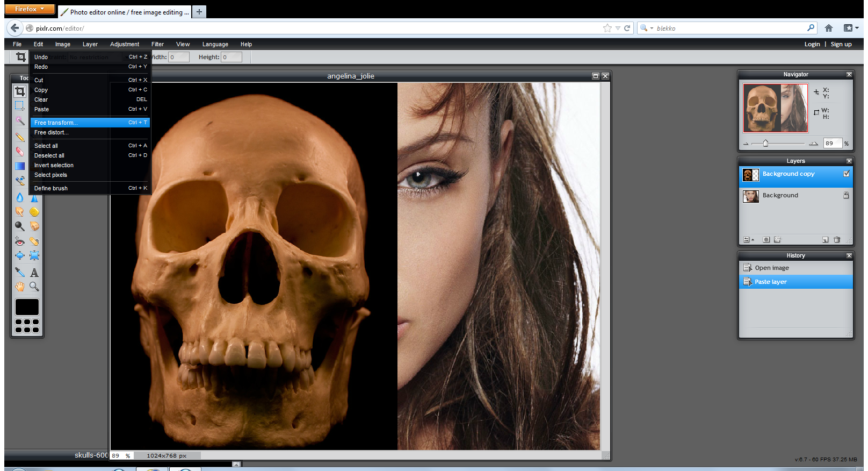Add a layer mask via Layers panel icon

pyautogui.click(x=766, y=240)
